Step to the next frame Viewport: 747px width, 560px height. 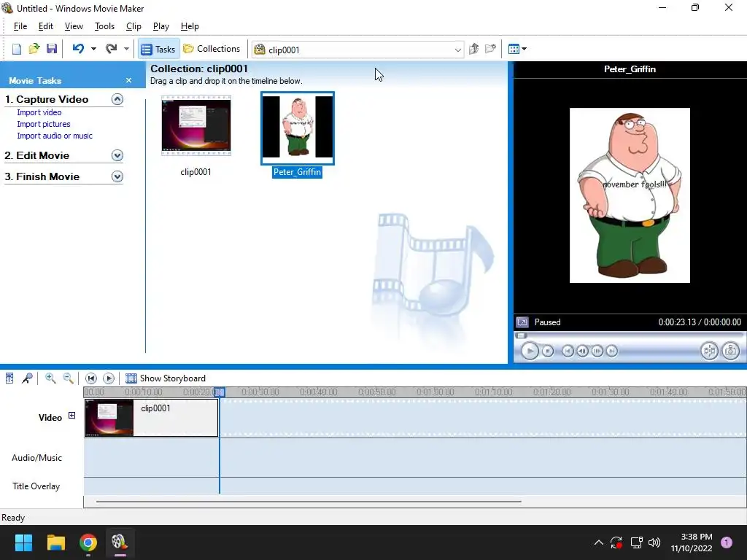coord(597,351)
